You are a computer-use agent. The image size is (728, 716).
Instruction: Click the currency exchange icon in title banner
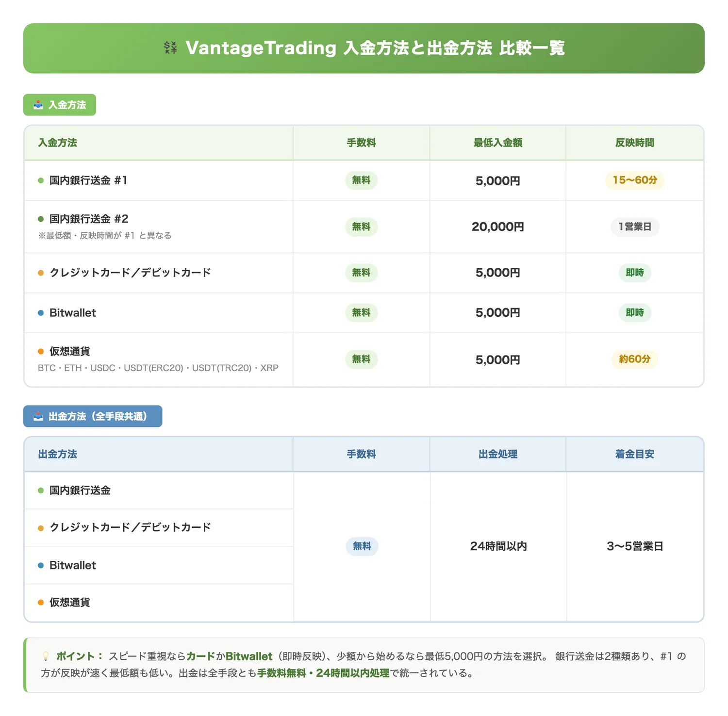tap(170, 48)
